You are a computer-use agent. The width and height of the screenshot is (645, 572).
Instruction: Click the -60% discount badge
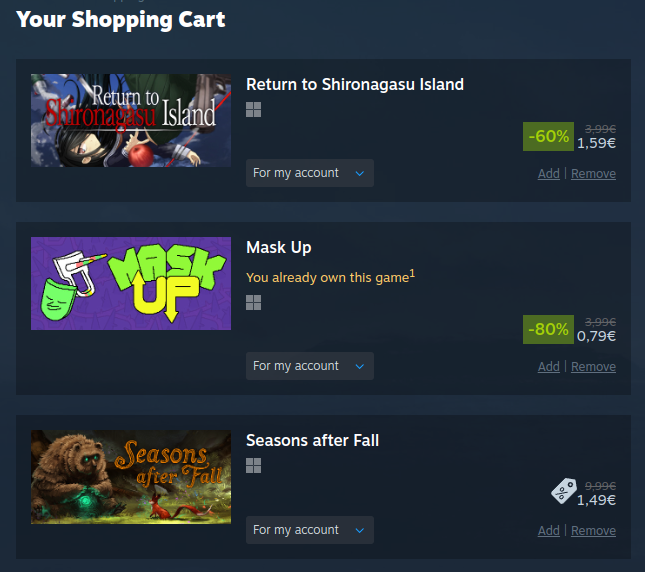pyautogui.click(x=548, y=136)
